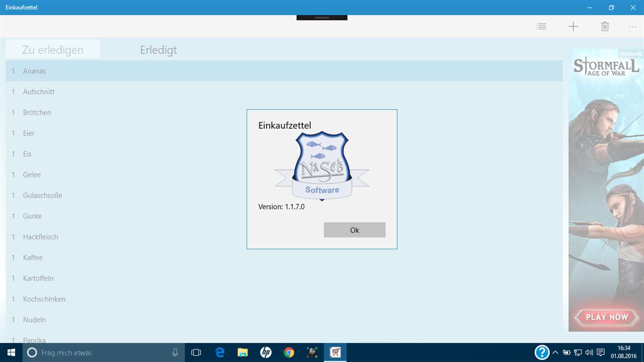
Task: Open the HP app on taskbar
Action: [x=266, y=353]
